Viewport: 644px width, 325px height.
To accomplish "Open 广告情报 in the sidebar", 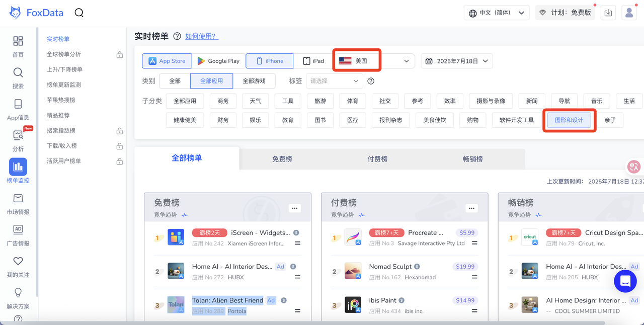I will coord(18,235).
